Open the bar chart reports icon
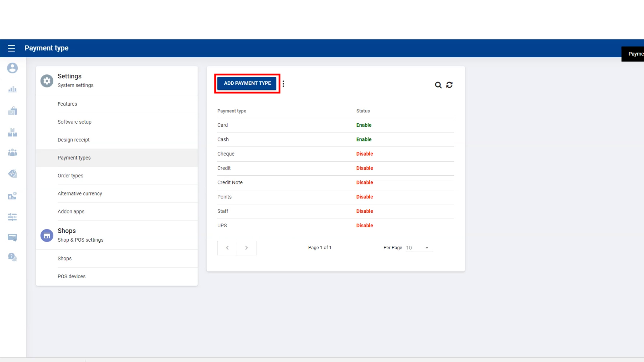The image size is (644, 362). [x=12, y=89]
